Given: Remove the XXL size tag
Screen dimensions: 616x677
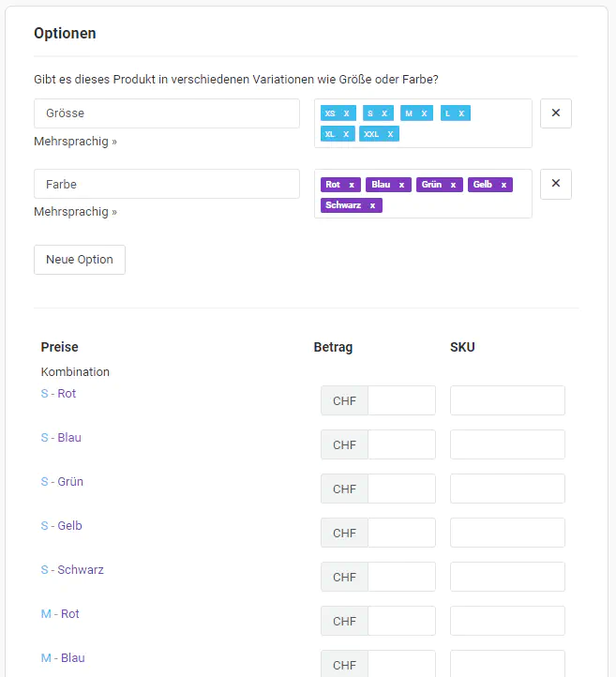Looking at the screenshot, I should (x=390, y=134).
